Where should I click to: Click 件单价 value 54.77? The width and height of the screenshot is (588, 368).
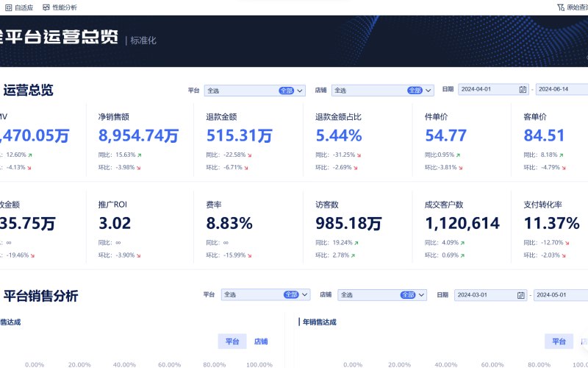(x=446, y=135)
